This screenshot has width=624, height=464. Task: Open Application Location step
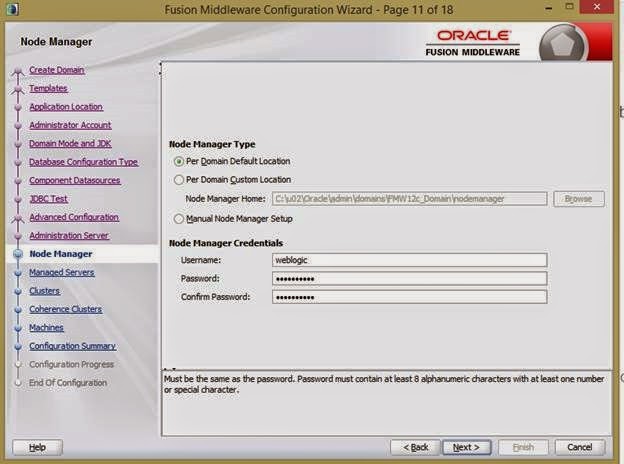(x=66, y=107)
